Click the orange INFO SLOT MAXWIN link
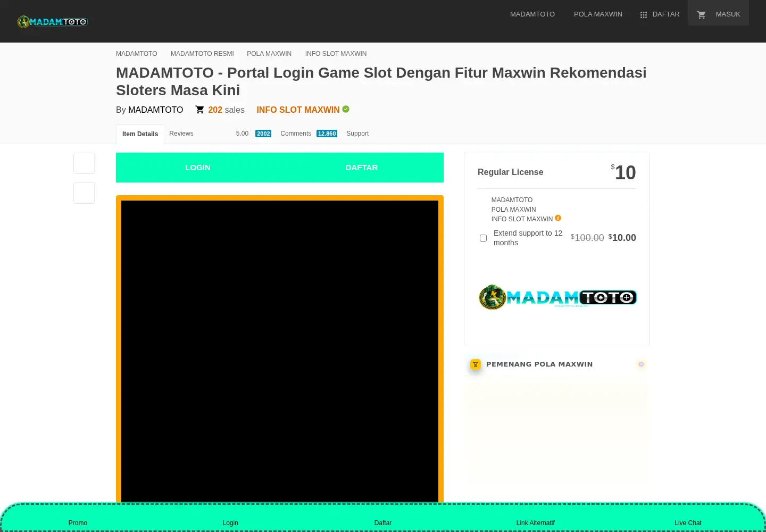 coord(298,110)
